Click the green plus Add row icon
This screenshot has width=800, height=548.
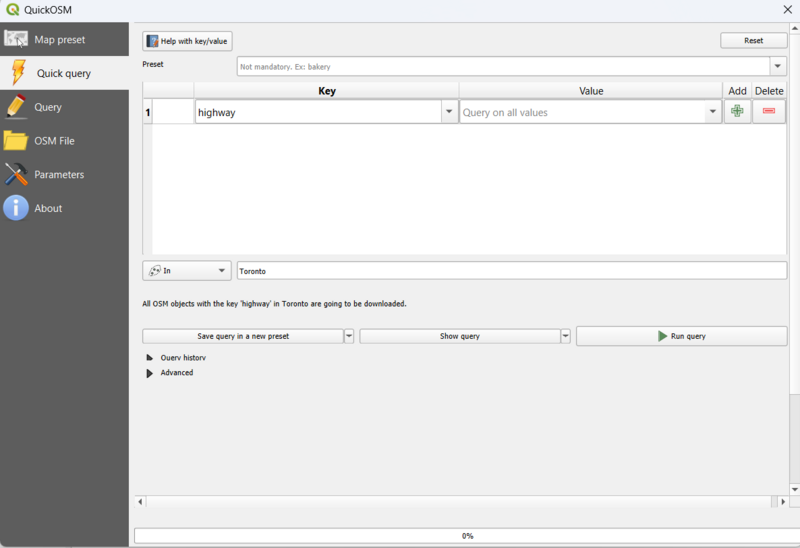(737, 112)
